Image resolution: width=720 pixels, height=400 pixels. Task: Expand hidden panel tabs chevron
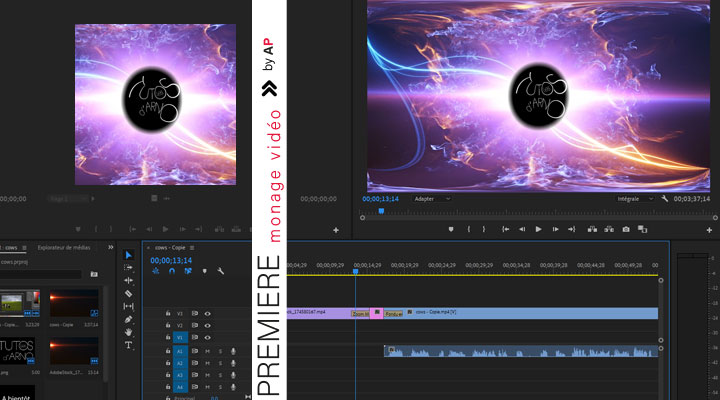click(x=111, y=247)
